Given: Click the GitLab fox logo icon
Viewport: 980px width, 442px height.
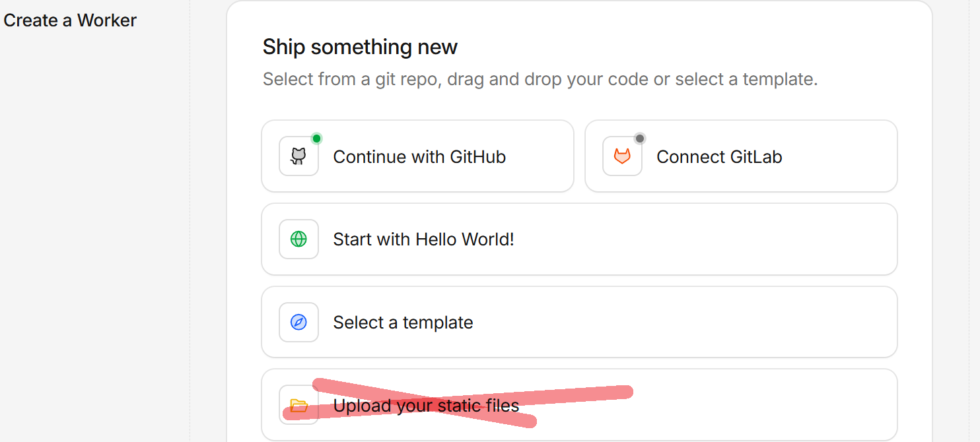Looking at the screenshot, I should (x=622, y=156).
